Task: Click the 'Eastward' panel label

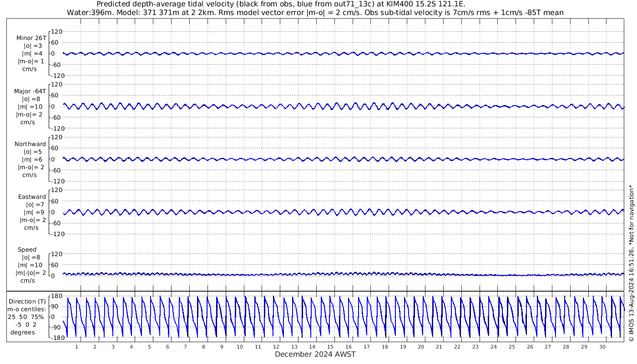Action: [32, 197]
